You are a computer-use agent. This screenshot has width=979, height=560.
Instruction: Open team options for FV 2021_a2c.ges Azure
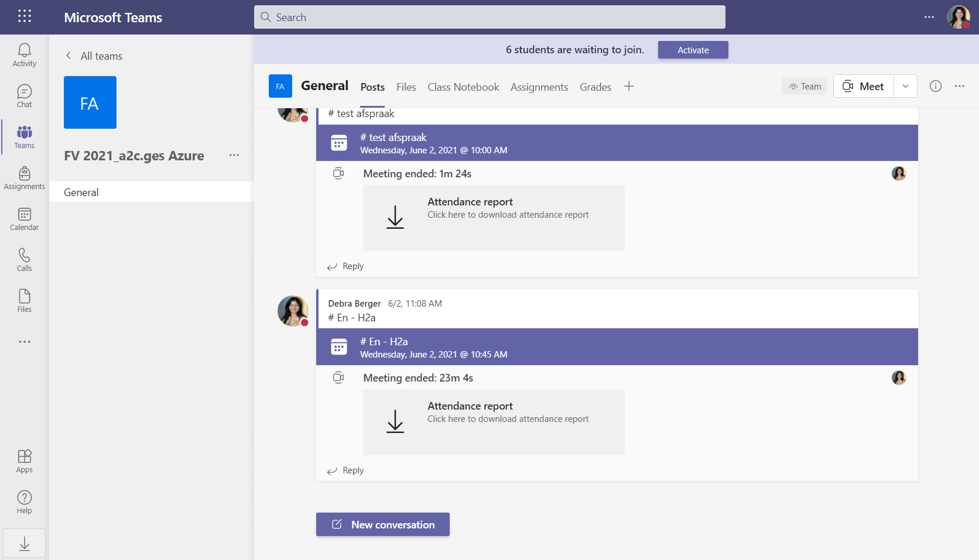click(x=234, y=155)
